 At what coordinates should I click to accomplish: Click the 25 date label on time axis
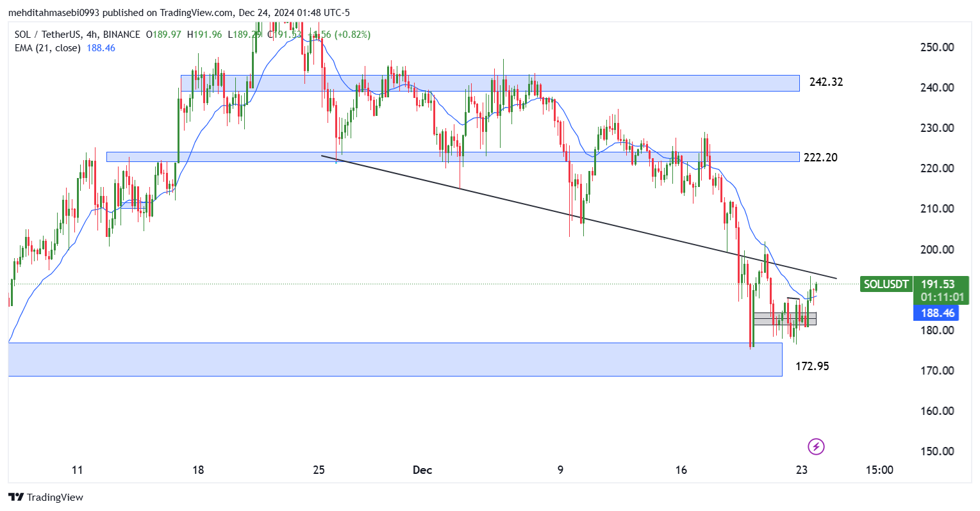(x=319, y=470)
